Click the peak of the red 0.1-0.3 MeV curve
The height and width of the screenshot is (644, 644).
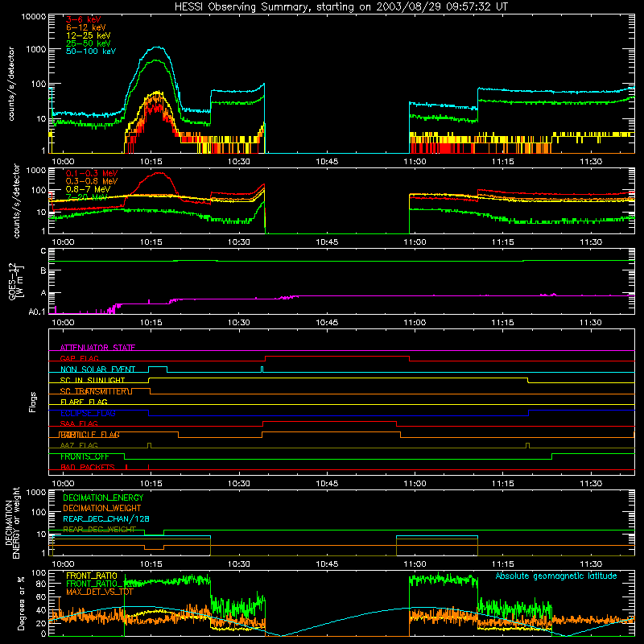coord(158,173)
